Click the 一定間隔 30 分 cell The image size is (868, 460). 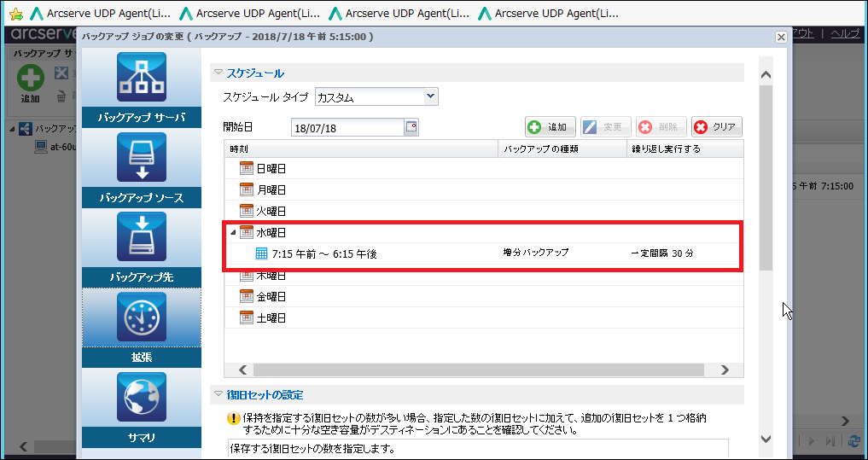click(662, 253)
